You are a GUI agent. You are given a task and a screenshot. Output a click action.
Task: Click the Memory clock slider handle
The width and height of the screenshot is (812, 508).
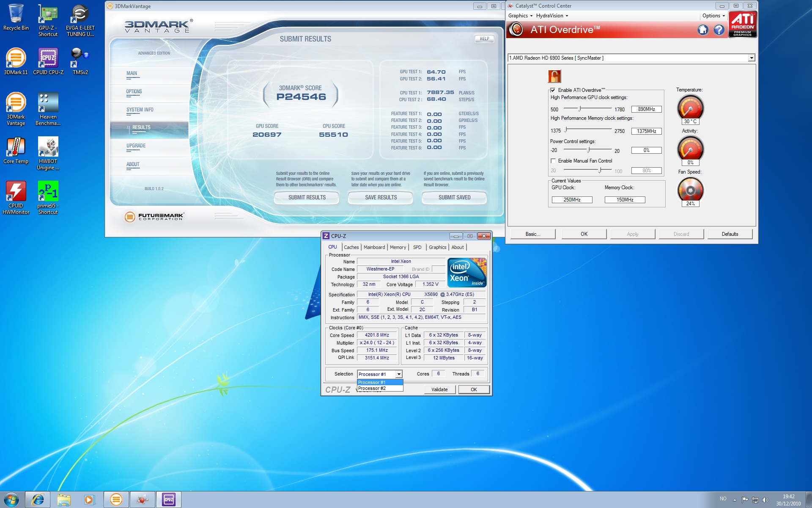566,130
